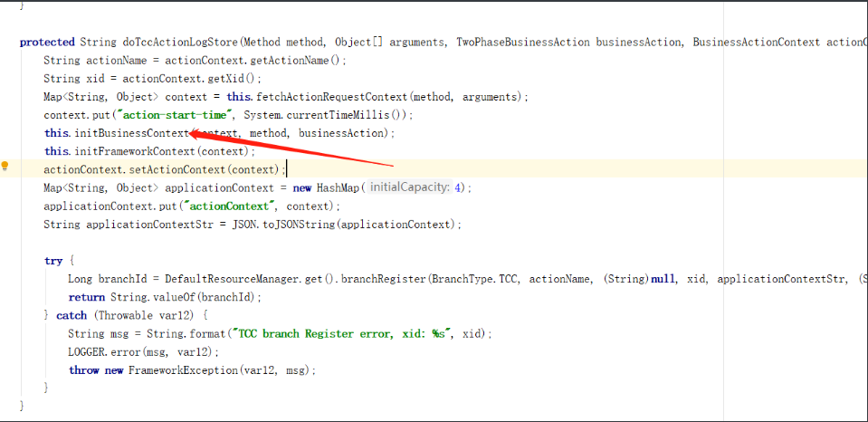
Task: Click fetchActionRequestContext method call
Action: click(332, 97)
